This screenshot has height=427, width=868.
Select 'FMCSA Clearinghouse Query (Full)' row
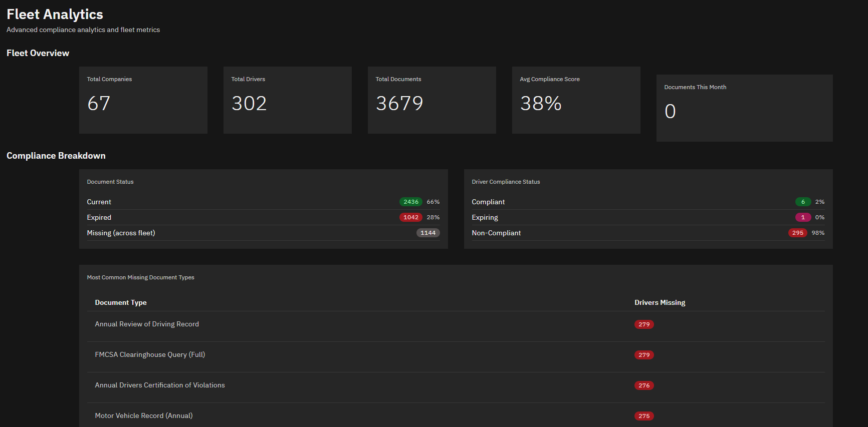pos(456,357)
